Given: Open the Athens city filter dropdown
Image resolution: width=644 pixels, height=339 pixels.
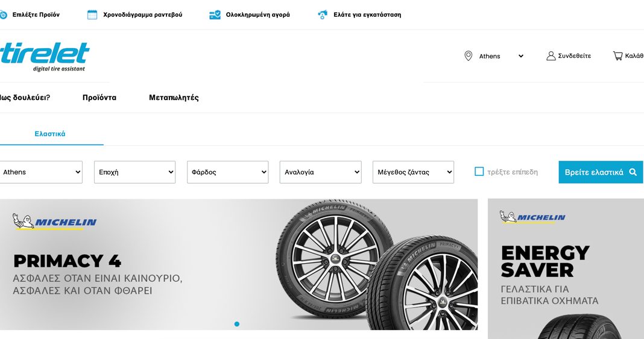Looking at the screenshot, I should pos(41,172).
